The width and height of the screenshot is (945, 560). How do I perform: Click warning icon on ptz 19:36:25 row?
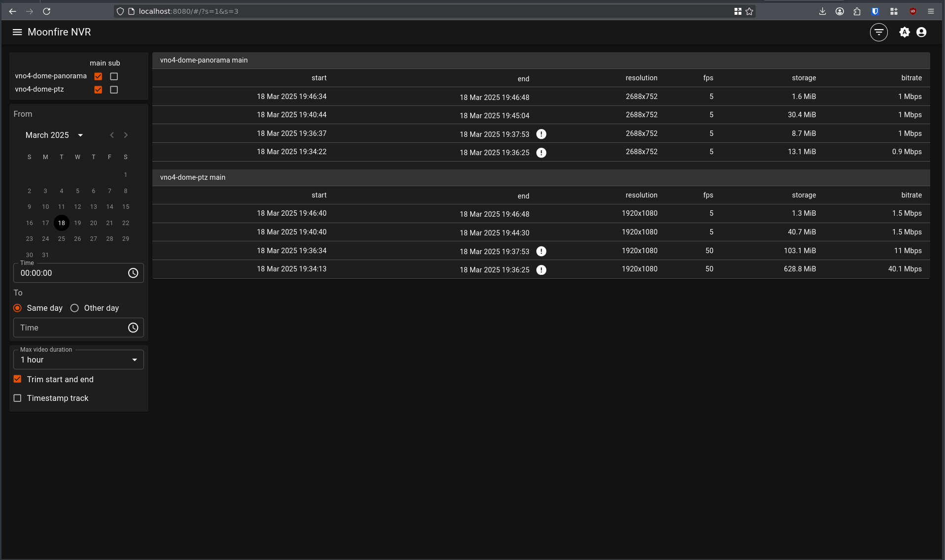coord(541,270)
